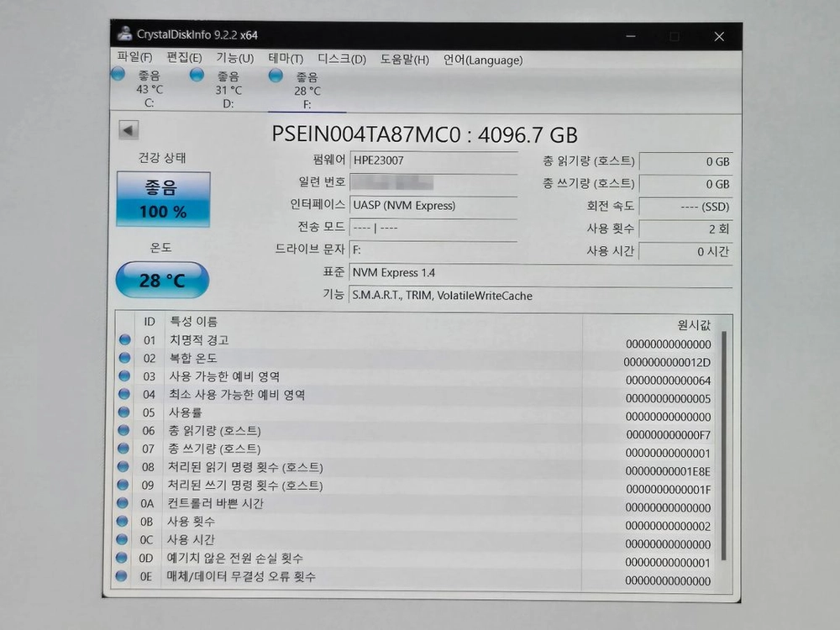The width and height of the screenshot is (840, 630).
Task: Open the 테마(T) menu
Action: pos(286,59)
